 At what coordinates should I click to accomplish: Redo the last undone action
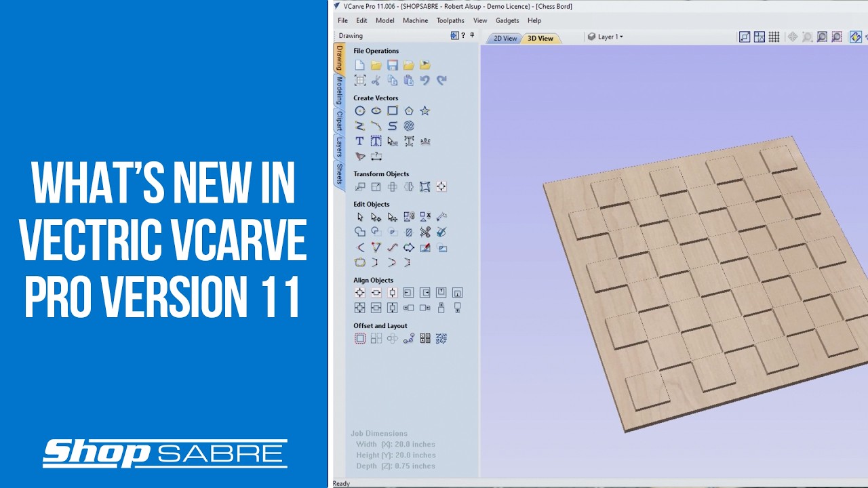(441, 80)
